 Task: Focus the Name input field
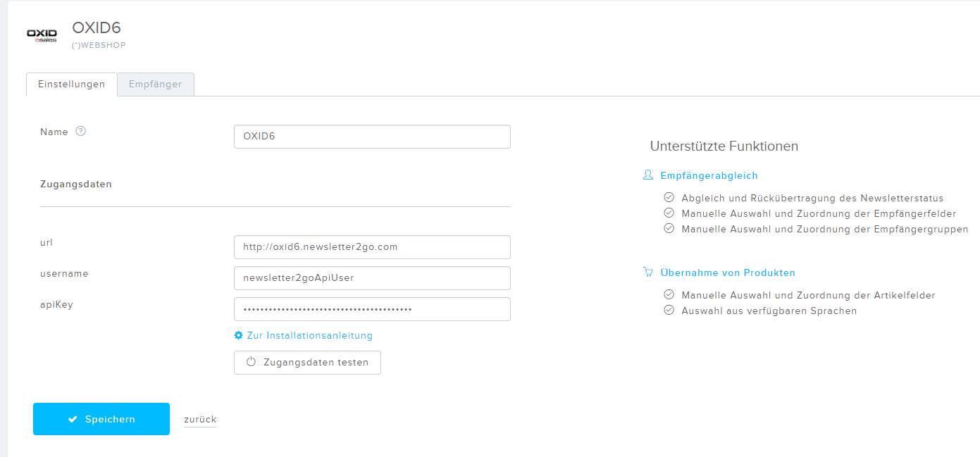[x=372, y=137]
